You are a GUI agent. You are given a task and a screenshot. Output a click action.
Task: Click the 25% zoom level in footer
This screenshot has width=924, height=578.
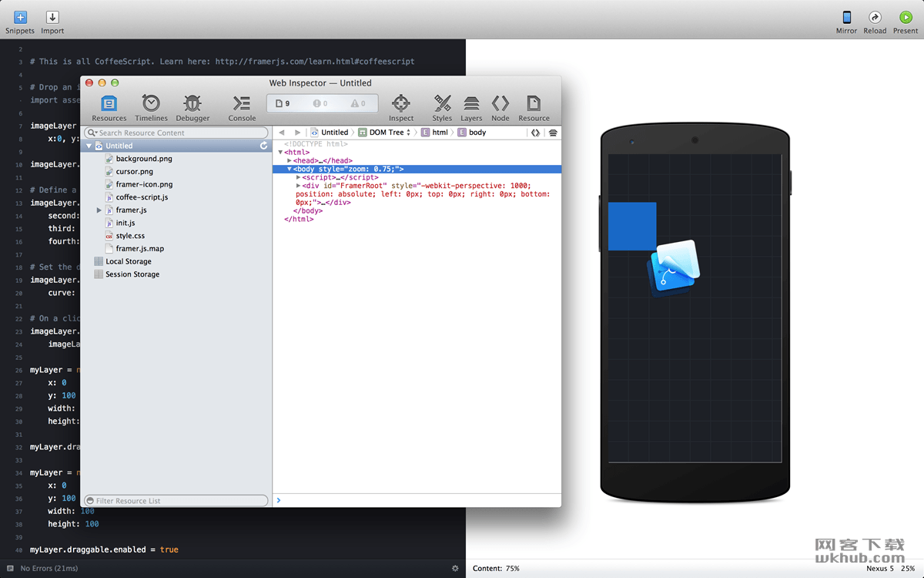click(909, 568)
